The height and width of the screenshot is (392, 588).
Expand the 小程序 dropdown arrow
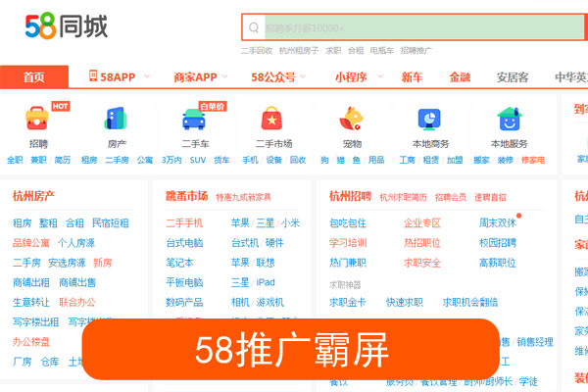tap(380, 76)
